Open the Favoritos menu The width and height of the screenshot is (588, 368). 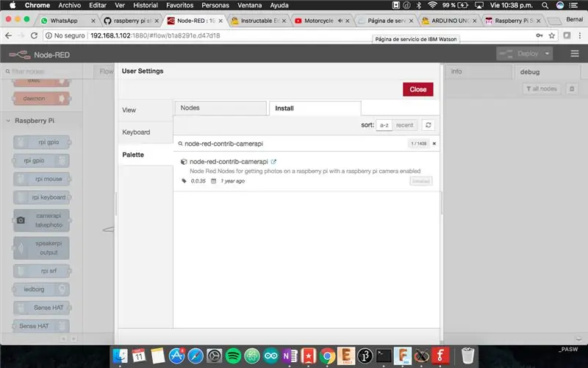coord(179,5)
